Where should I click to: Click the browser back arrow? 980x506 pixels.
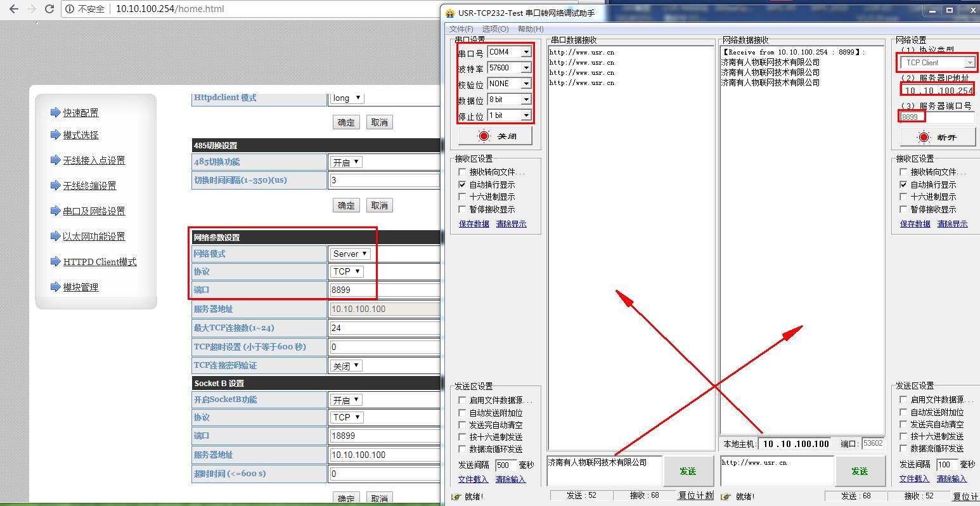pos(14,10)
